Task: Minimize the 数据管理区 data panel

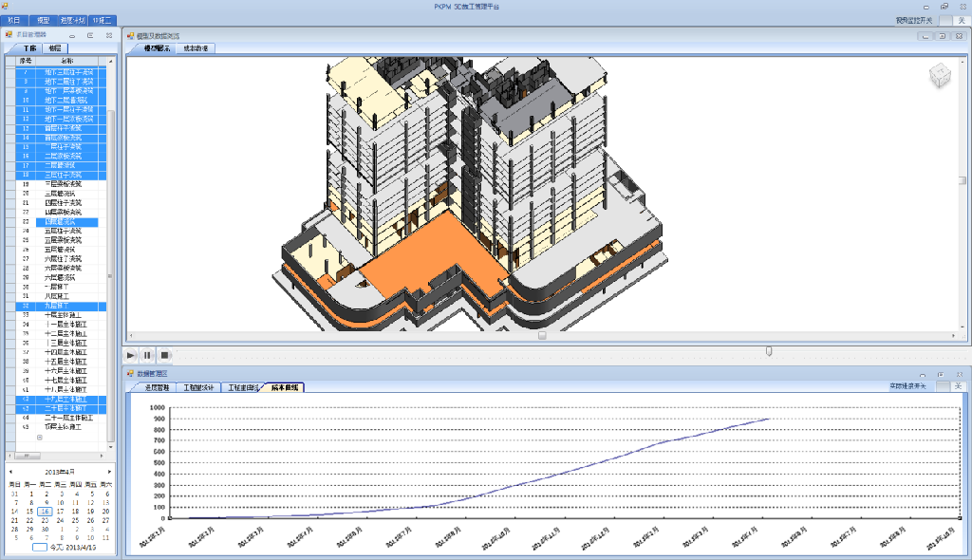Action: [x=923, y=375]
